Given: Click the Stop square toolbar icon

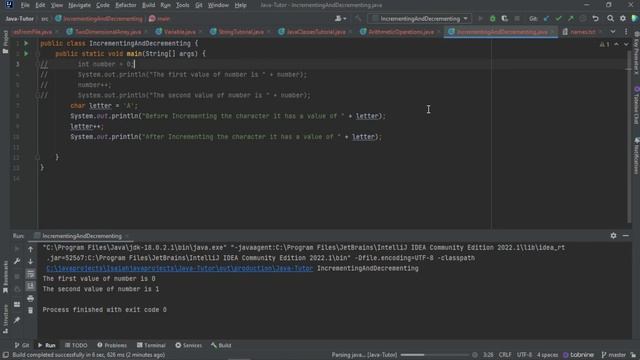Looking at the screenshot, I should point(517,19).
